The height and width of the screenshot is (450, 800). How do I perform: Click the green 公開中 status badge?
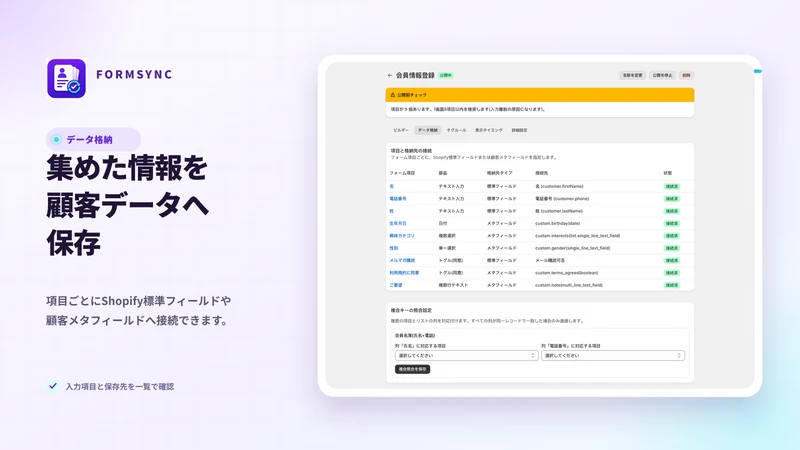click(446, 76)
